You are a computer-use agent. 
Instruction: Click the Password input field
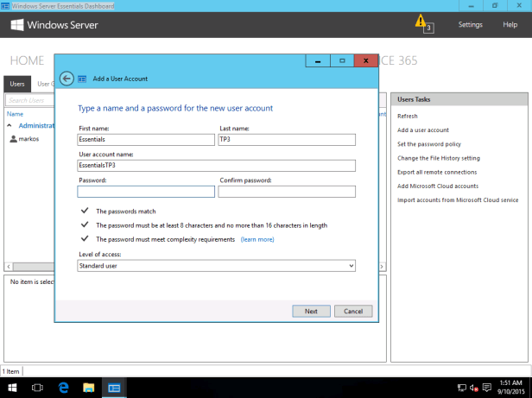[145, 192]
